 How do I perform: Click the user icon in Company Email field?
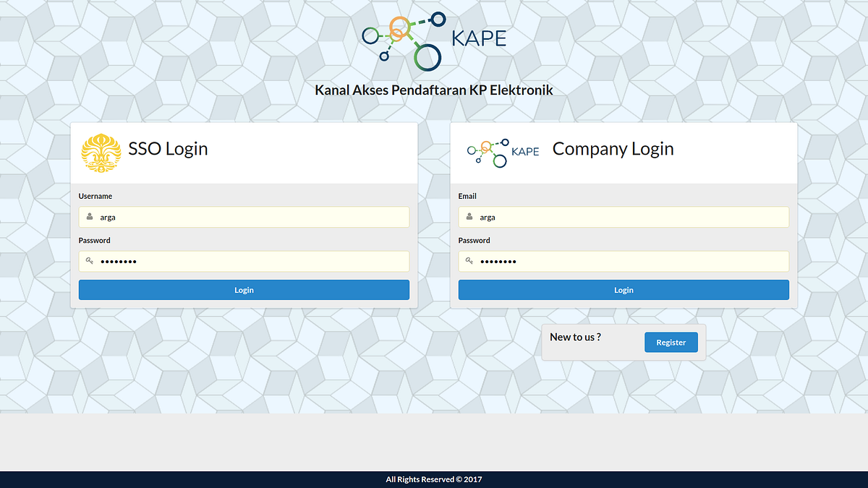pos(469,217)
